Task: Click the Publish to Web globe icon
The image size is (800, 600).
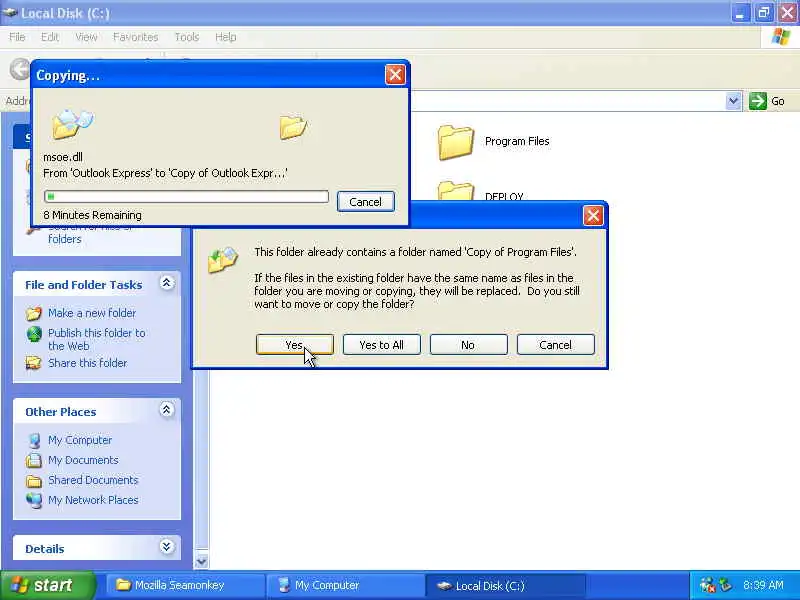Action: click(x=34, y=334)
